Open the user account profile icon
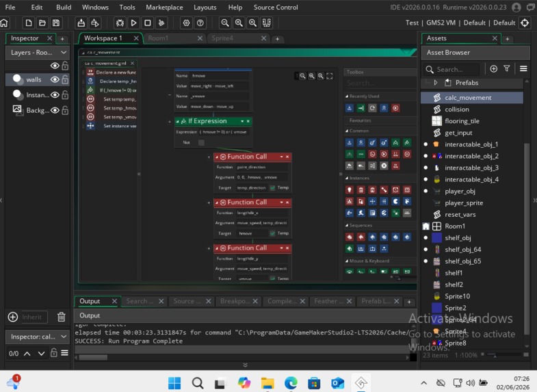 (516, 8)
